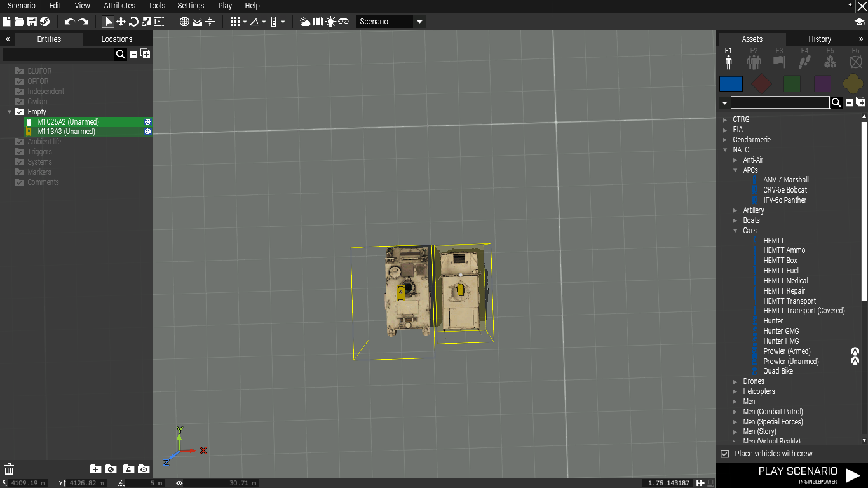Switch to the Locations tab

pyautogui.click(x=117, y=39)
